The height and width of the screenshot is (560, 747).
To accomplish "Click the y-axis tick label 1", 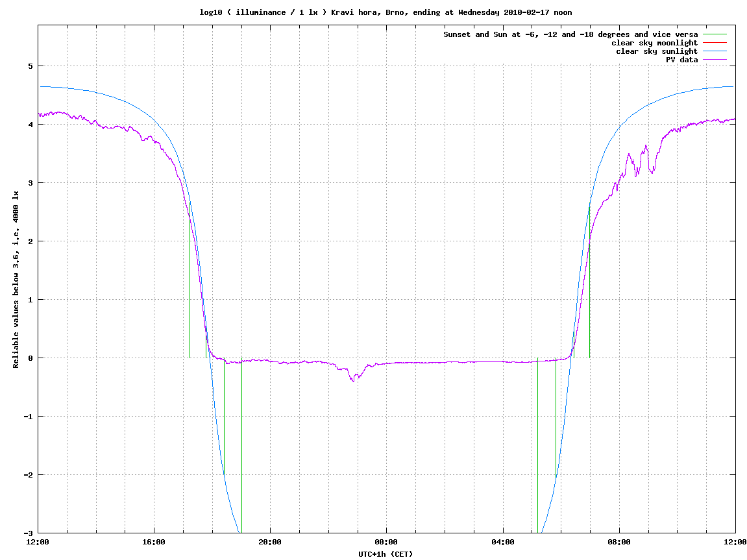I will [x=31, y=300].
